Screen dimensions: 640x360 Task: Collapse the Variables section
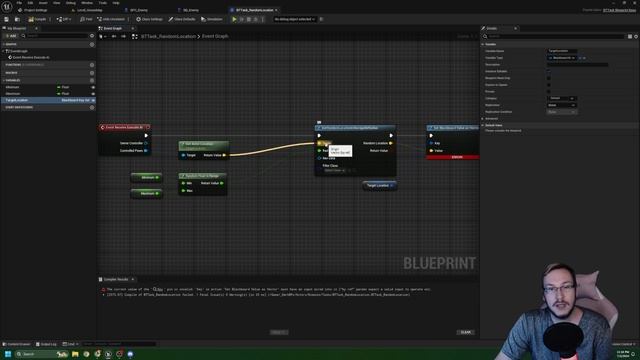pos(4,80)
